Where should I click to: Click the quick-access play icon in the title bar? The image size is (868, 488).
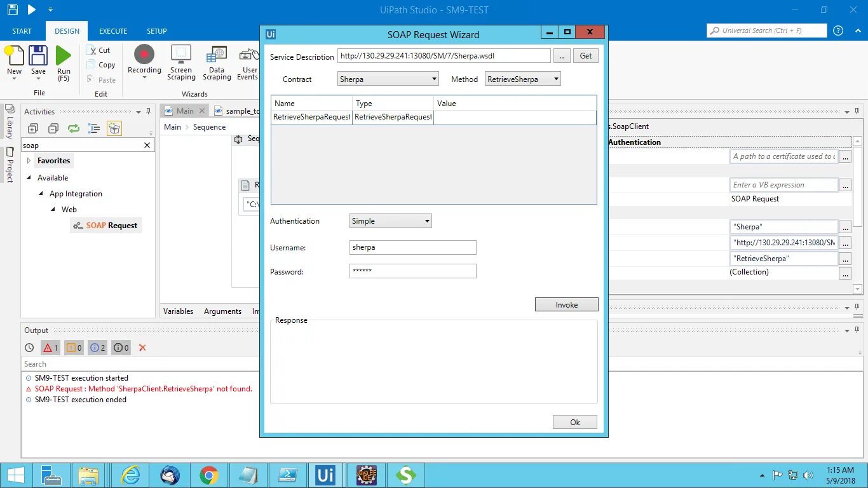coord(32,10)
